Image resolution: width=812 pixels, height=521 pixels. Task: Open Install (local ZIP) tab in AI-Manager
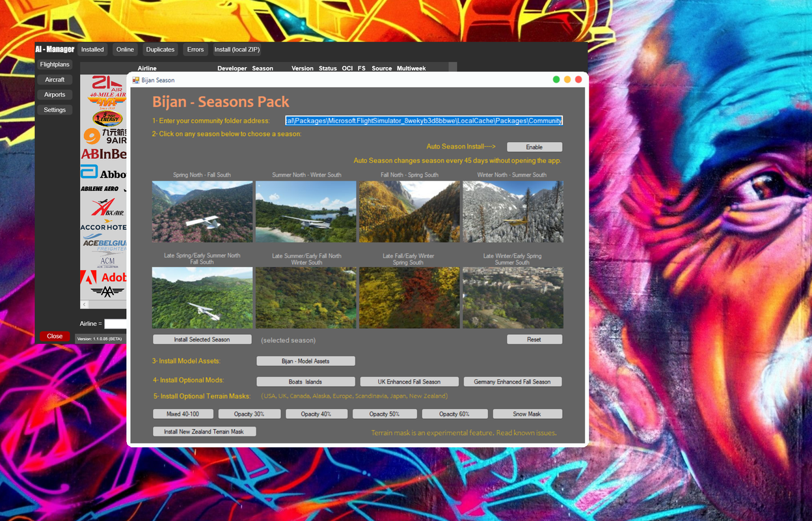click(237, 49)
